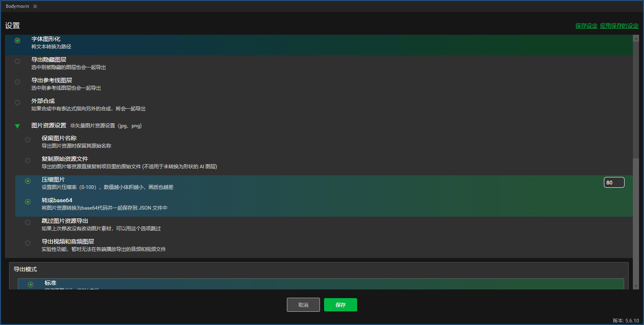Image resolution: width=644 pixels, height=325 pixels.
Task: Click the scrollbar down arrow
Action: point(636,286)
